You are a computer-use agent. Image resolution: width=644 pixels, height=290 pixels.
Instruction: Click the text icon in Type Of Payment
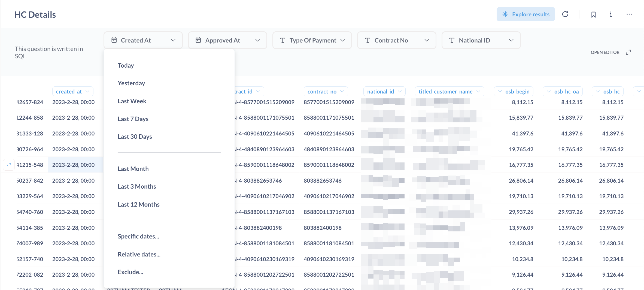coord(283,40)
